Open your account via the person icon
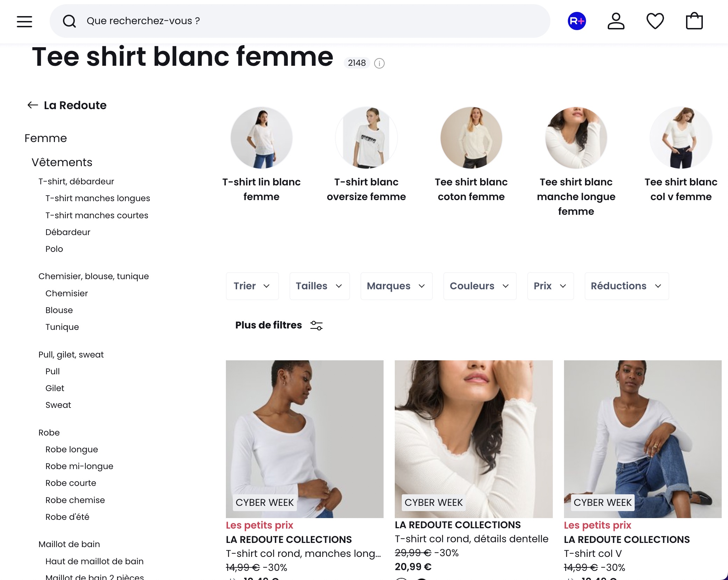The image size is (728, 580). click(x=616, y=21)
